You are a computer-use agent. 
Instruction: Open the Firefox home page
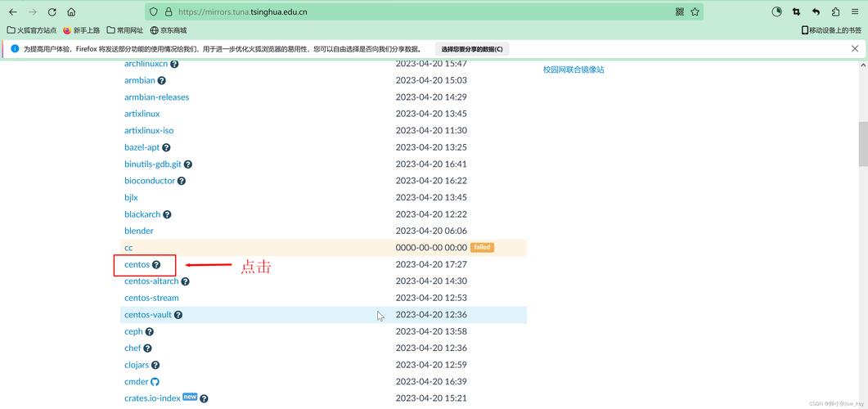tap(71, 12)
